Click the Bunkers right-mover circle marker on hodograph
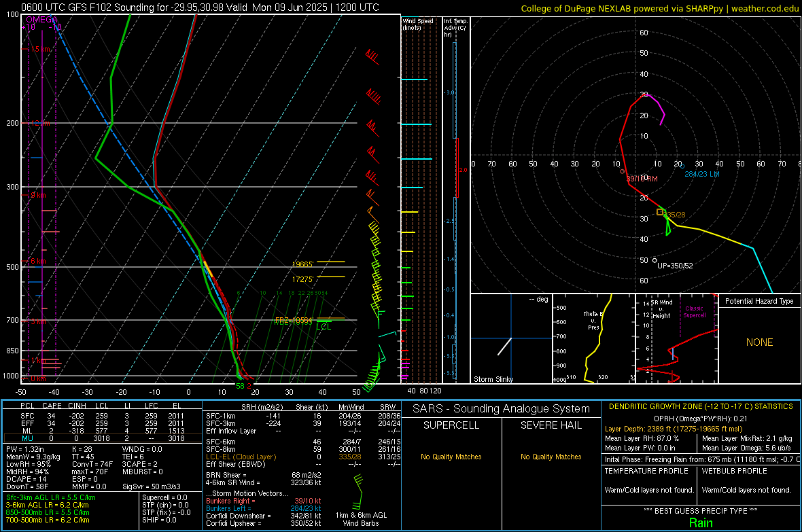 pyautogui.click(x=622, y=172)
